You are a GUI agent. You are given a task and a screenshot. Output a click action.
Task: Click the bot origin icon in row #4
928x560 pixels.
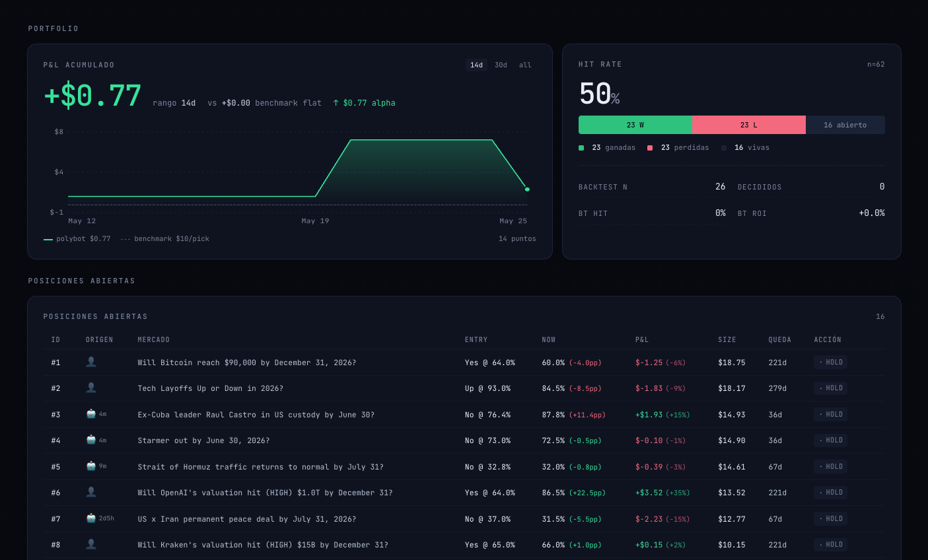coord(91,440)
